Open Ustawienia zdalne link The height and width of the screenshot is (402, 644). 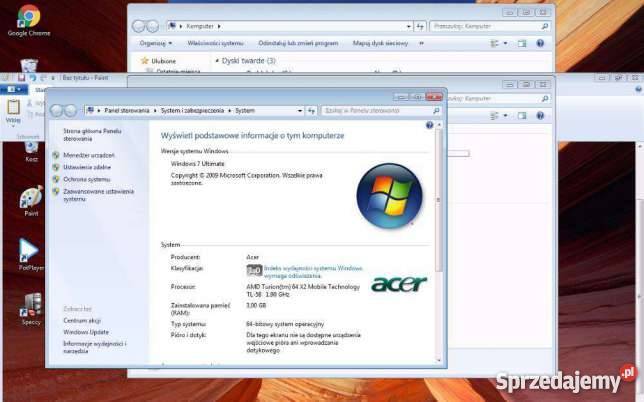tap(87, 167)
